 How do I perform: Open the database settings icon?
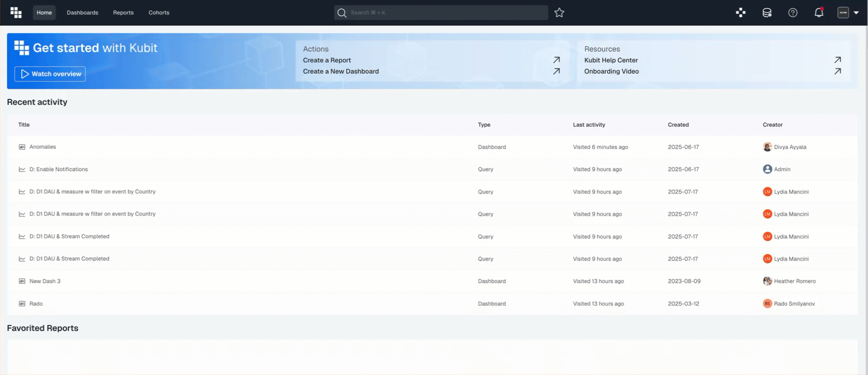(767, 12)
